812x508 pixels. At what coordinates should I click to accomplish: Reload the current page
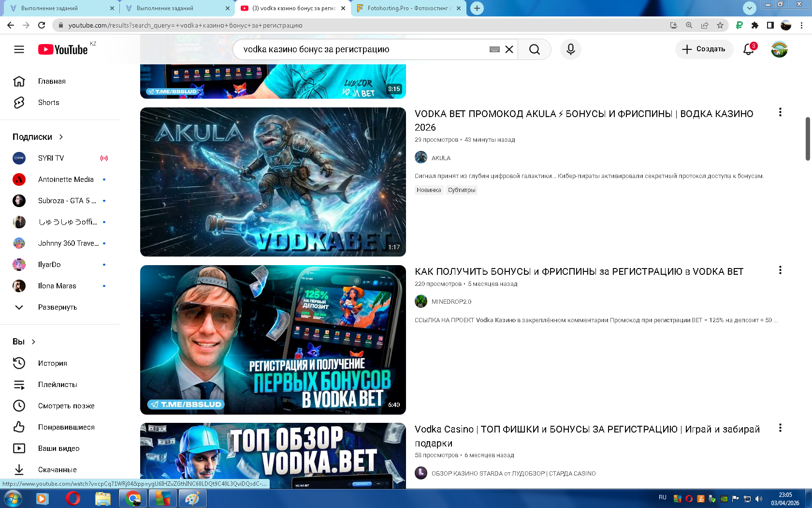click(x=42, y=25)
